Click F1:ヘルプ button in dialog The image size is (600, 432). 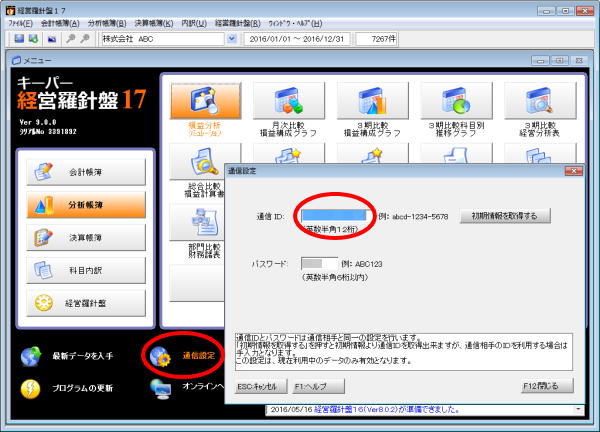(318, 386)
